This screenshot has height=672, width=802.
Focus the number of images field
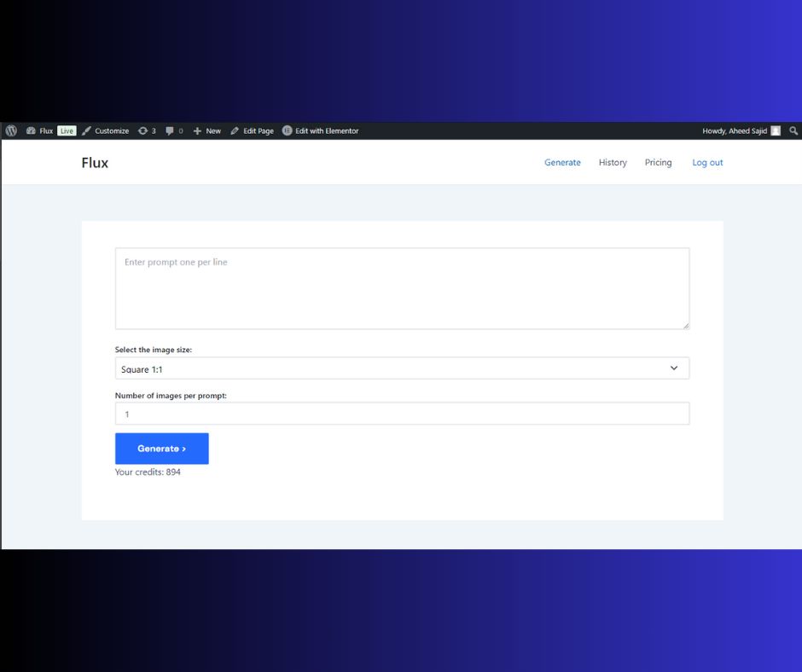point(402,414)
